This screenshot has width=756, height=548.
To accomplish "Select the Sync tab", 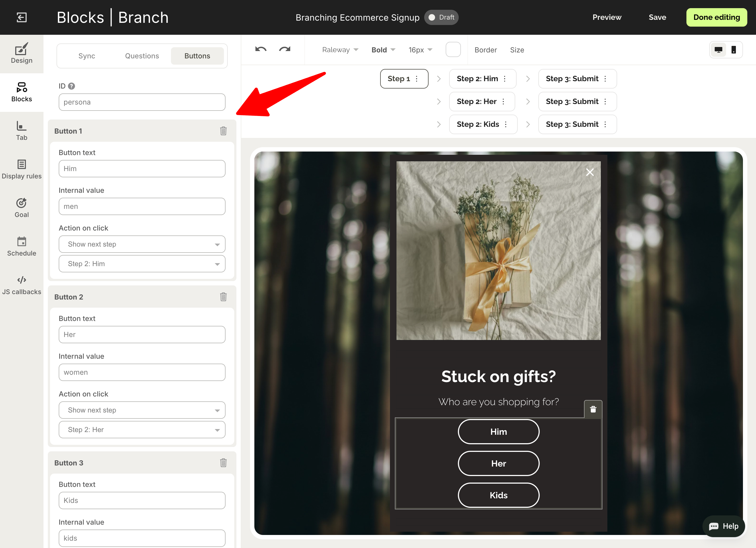I will (x=87, y=56).
